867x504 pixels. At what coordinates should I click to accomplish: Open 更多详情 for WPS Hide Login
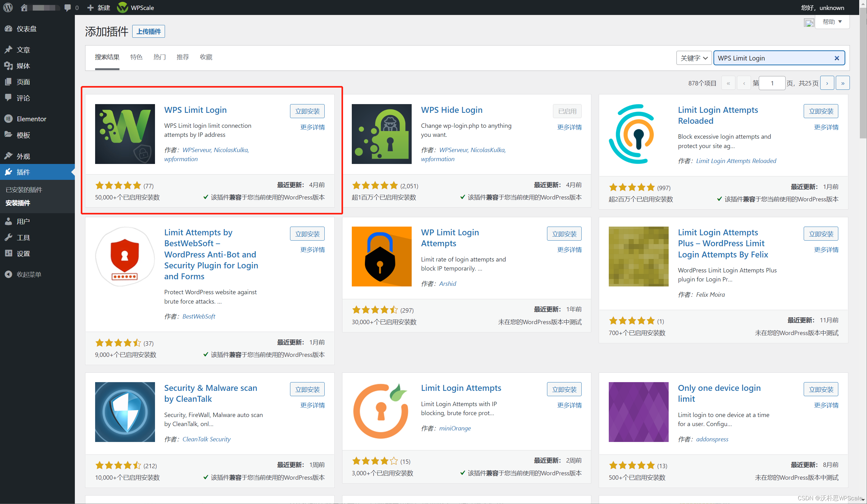pos(569,127)
